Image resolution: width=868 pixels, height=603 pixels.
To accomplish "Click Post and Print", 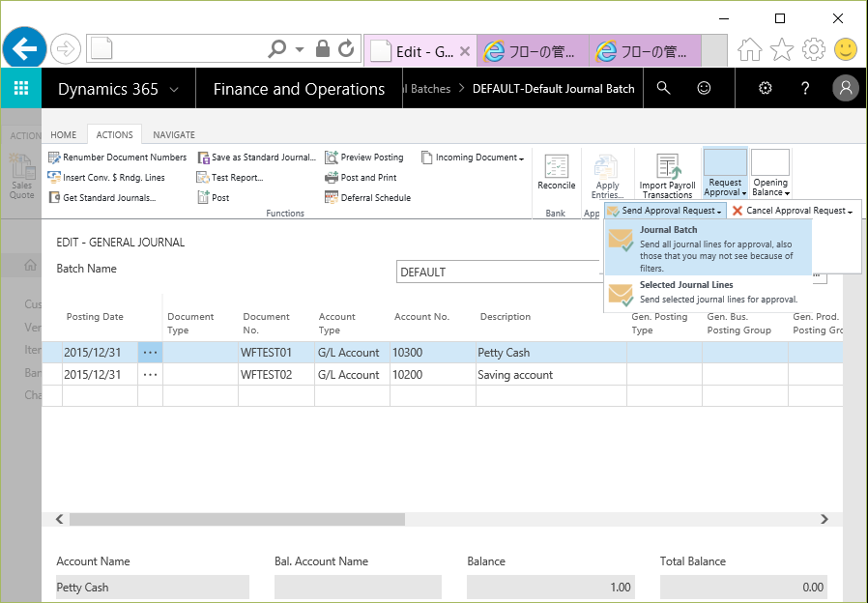I will (361, 177).
